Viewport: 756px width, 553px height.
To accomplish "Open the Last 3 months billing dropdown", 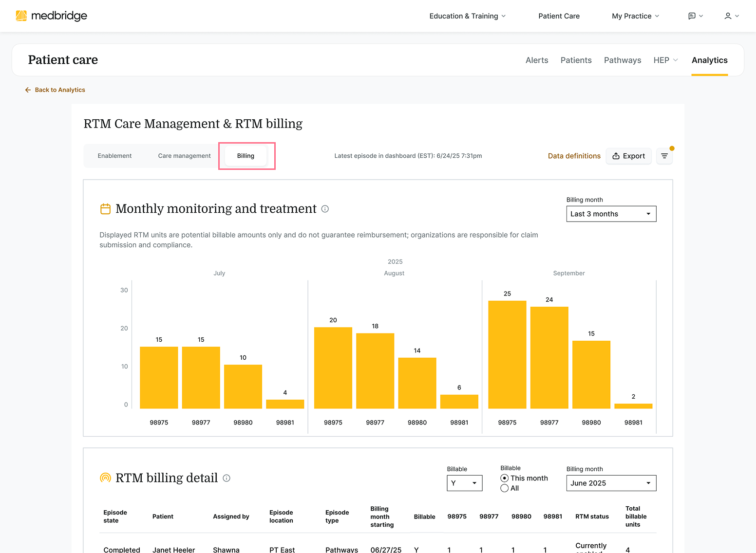I will click(x=611, y=214).
